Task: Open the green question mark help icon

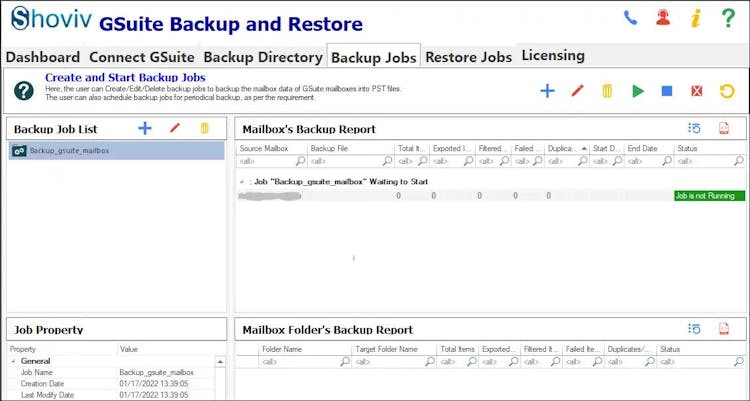Action: click(x=728, y=18)
